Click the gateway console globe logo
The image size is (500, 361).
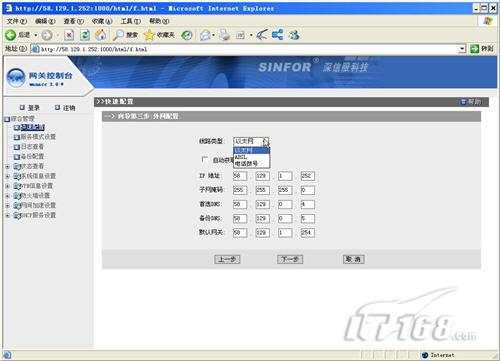16,78
